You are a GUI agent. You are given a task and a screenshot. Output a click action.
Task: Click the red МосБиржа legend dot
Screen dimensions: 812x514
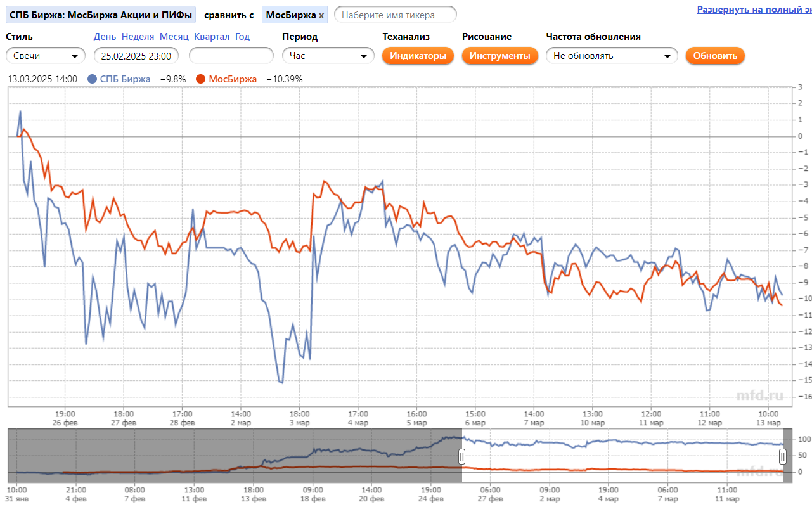tap(201, 79)
